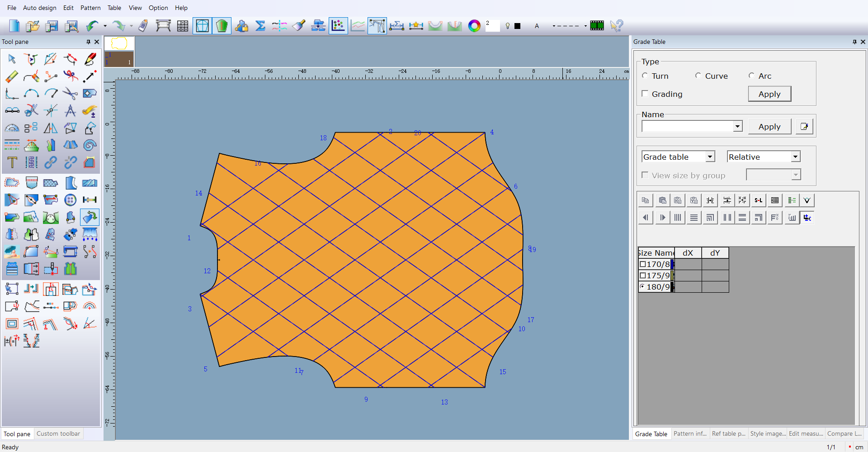
Task: Click the next-size right arrow icon
Action: point(662,218)
